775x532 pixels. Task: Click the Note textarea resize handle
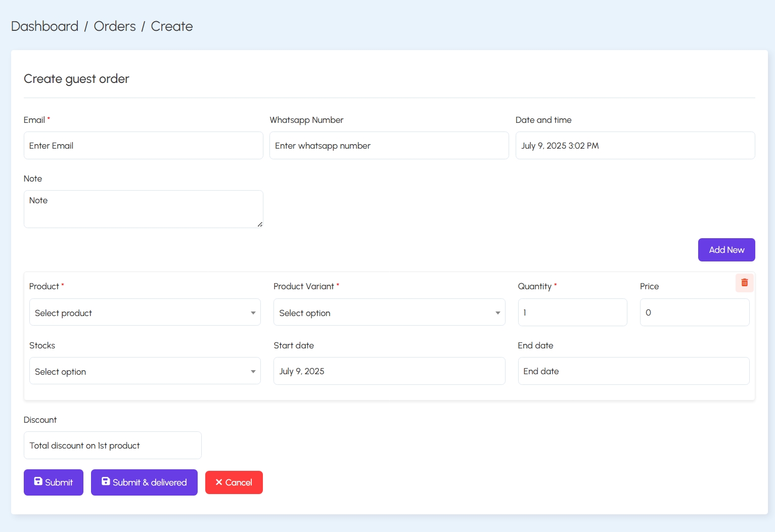260,225
